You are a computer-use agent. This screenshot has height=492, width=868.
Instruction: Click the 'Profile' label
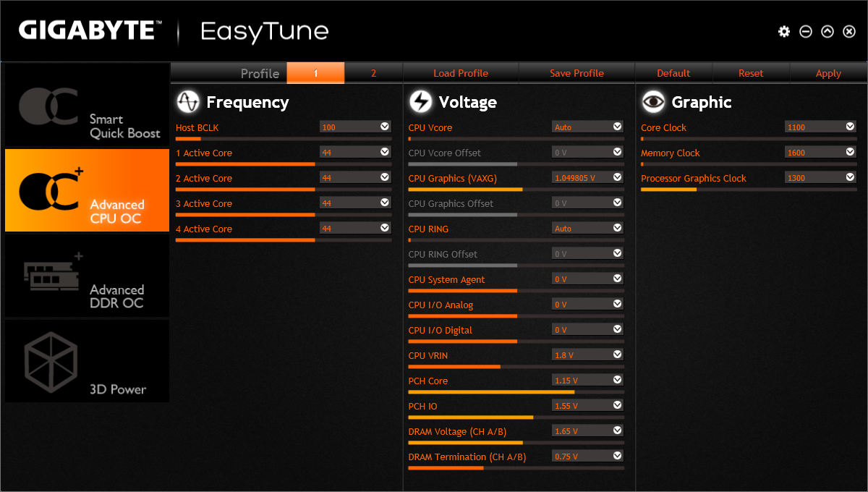click(x=260, y=73)
